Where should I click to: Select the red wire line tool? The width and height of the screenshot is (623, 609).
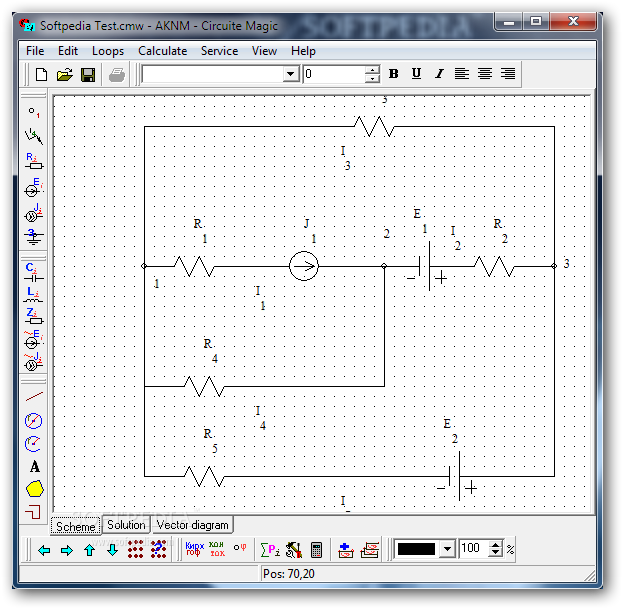(x=34, y=396)
